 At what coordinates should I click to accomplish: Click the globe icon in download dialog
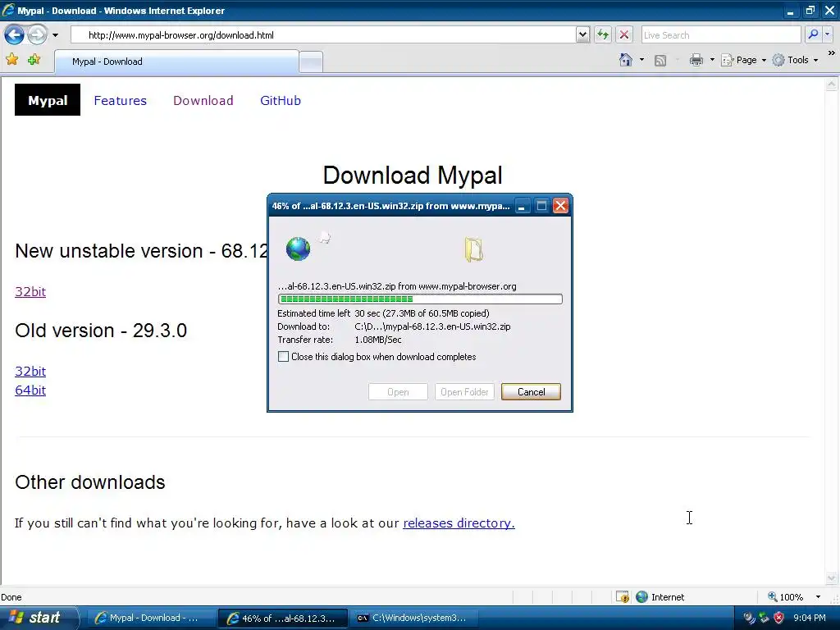coord(298,249)
